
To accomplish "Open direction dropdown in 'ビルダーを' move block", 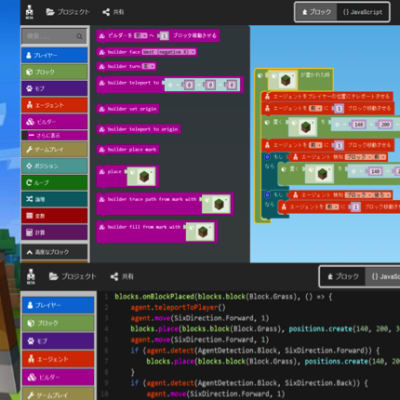I will coord(141,35).
